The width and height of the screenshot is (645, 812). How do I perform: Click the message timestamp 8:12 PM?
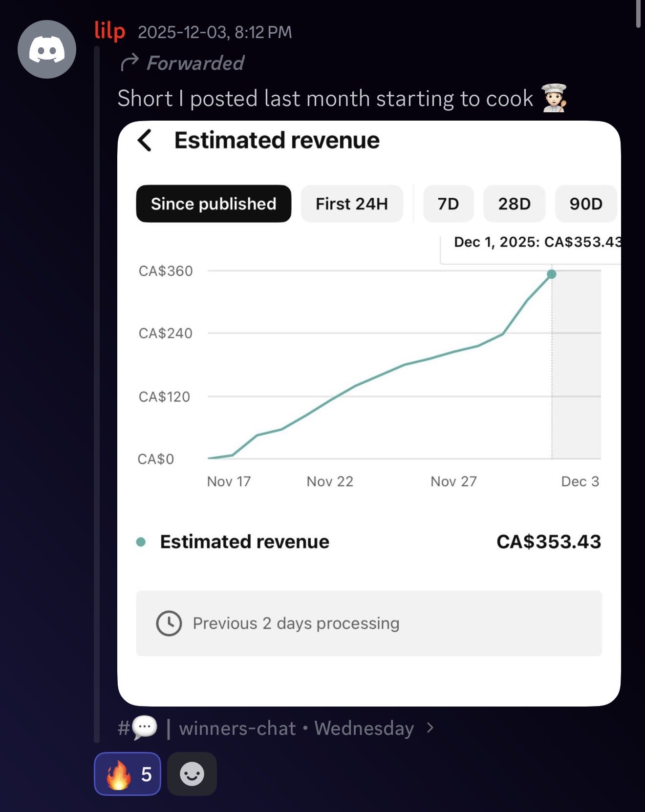263,32
